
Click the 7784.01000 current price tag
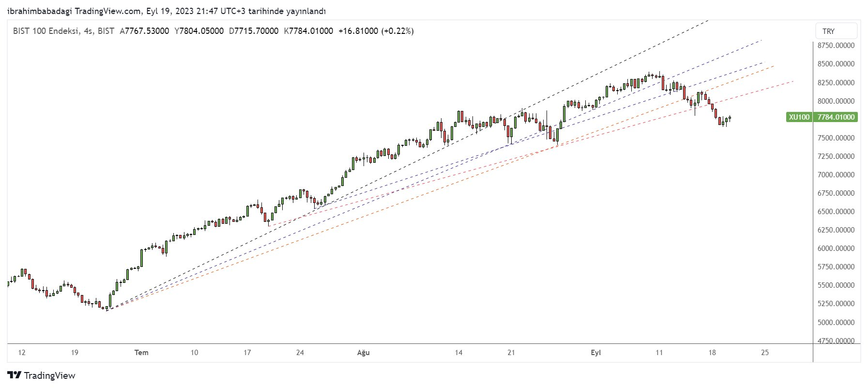tap(836, 117)
